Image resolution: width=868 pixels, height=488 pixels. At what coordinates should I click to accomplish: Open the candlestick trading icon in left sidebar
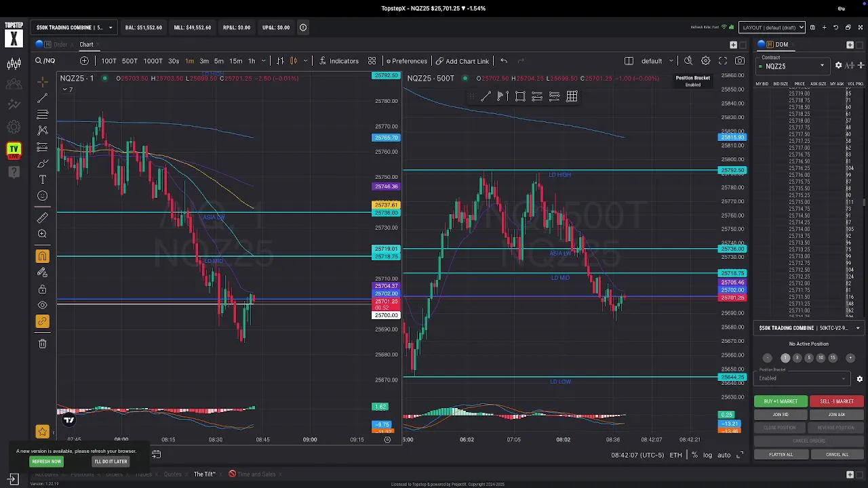pos(14,64)
